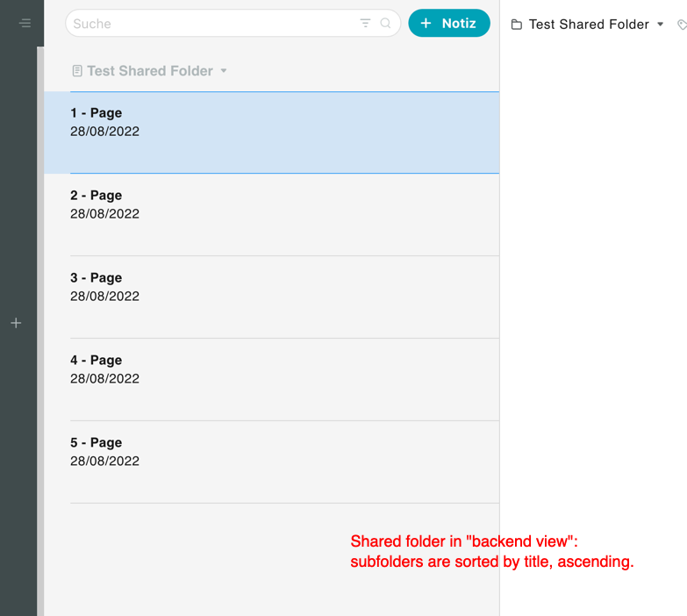Open the editor folder dropdown arrow

pos(661,24)
